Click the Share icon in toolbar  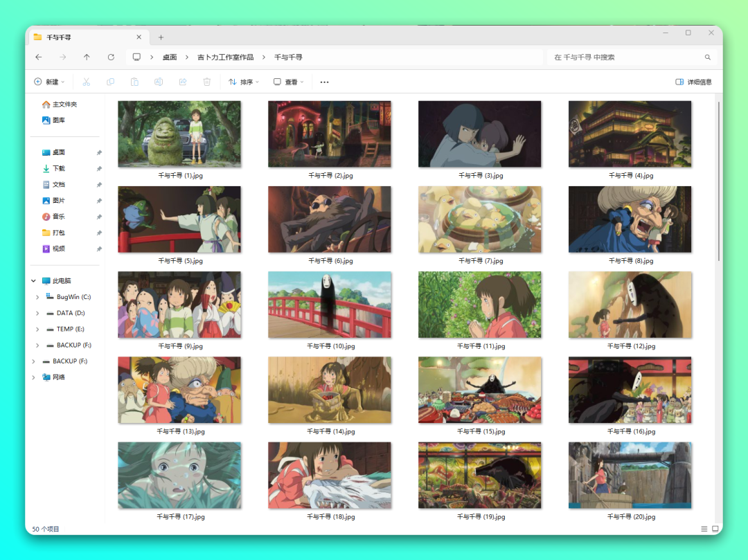[x=183, y=82]
